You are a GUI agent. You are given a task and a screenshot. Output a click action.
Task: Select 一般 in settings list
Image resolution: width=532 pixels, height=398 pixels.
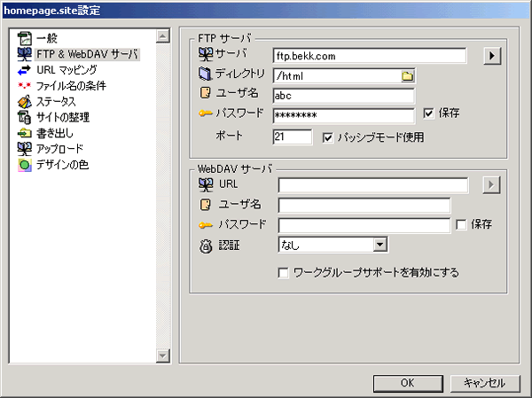(47, 38)
